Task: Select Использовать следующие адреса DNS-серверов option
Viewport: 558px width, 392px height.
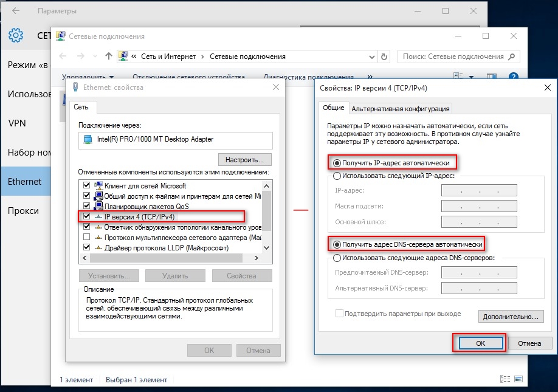Action: [x=337, y=258]
